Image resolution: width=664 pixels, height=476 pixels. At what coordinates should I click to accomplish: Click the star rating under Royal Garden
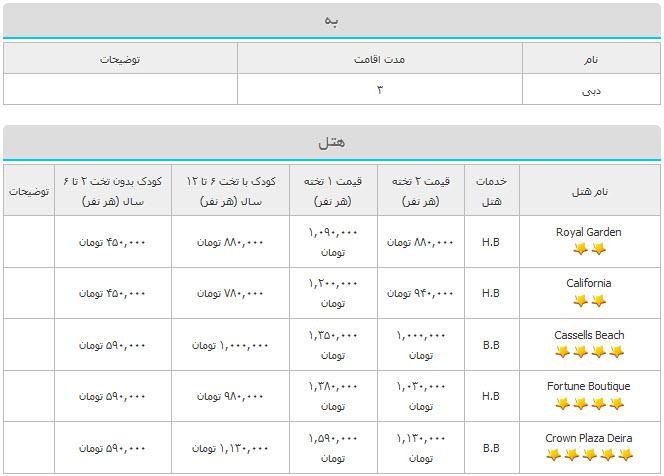(589, 249)
